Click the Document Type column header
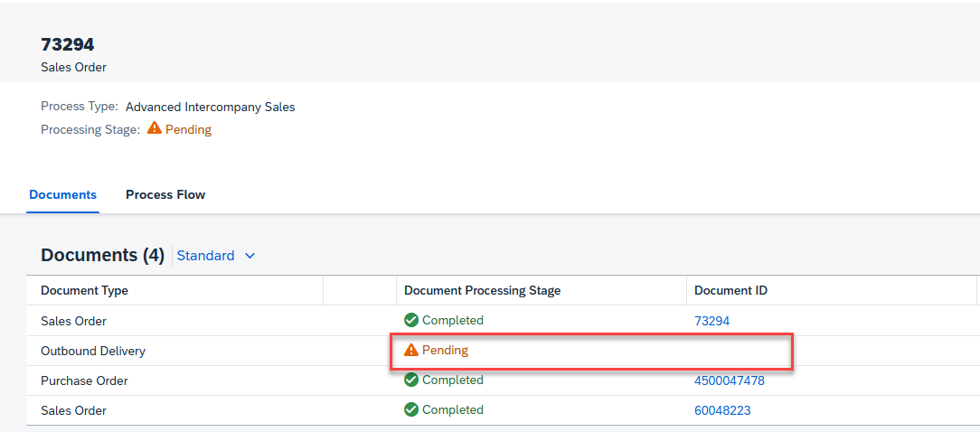The height and width of the screenshot is (432, 980). [84, 291]
